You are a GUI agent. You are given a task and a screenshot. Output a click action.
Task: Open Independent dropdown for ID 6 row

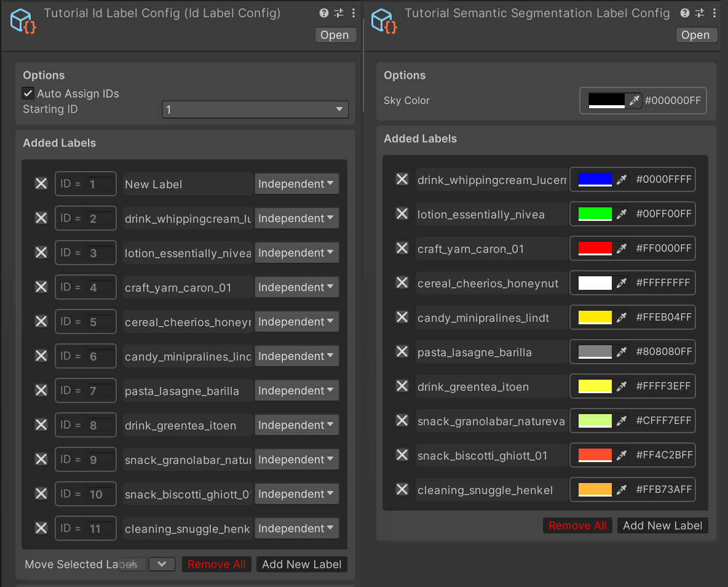(x=296, y=356)
